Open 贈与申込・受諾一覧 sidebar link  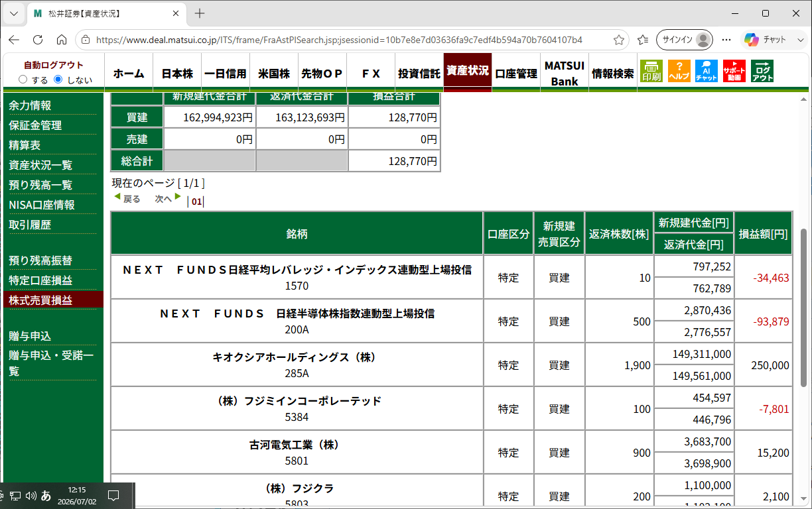[51, 363]
